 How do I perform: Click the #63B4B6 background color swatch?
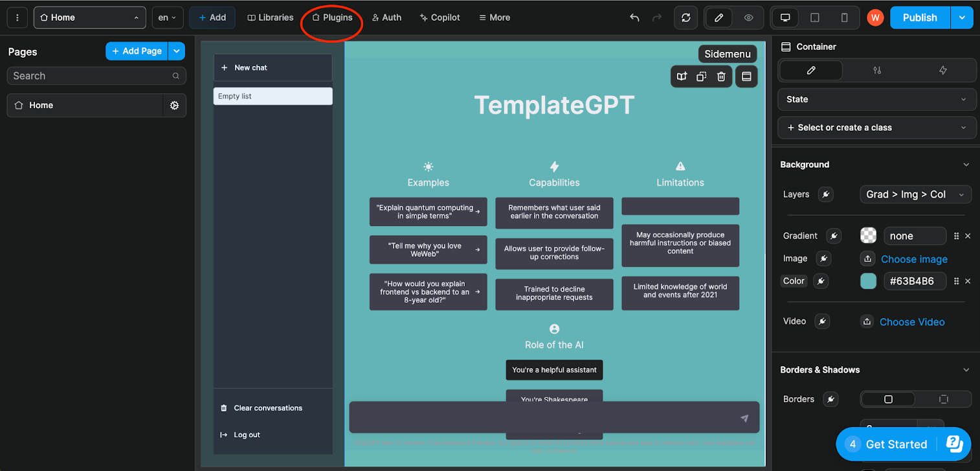click(868, 281)
